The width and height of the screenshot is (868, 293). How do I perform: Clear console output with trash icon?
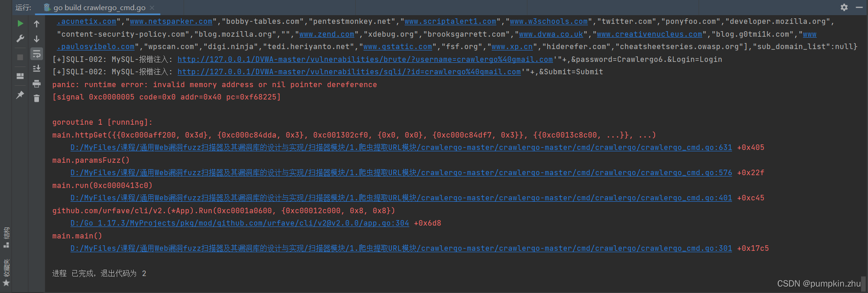(x=37, y=98)
